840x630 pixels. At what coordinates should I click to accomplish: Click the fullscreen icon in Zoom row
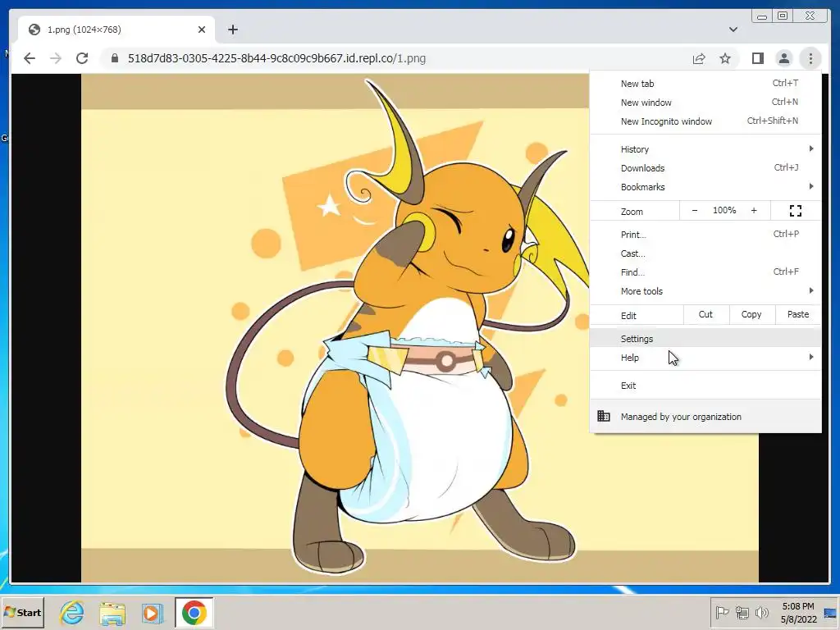[796, 211]
